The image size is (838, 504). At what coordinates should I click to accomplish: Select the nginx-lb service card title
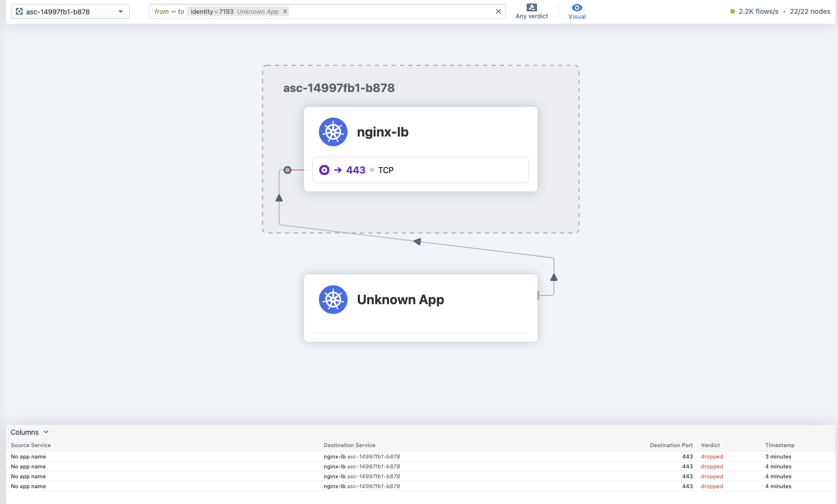pos(383,132)
